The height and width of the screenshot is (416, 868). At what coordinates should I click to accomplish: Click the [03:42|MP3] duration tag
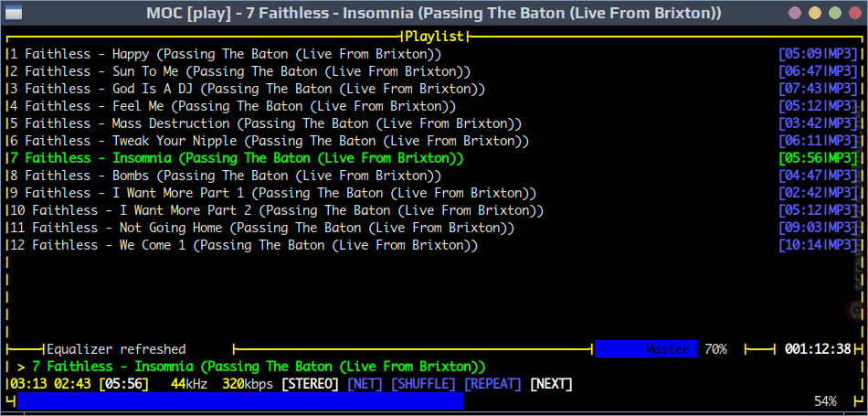coord(818,123)
